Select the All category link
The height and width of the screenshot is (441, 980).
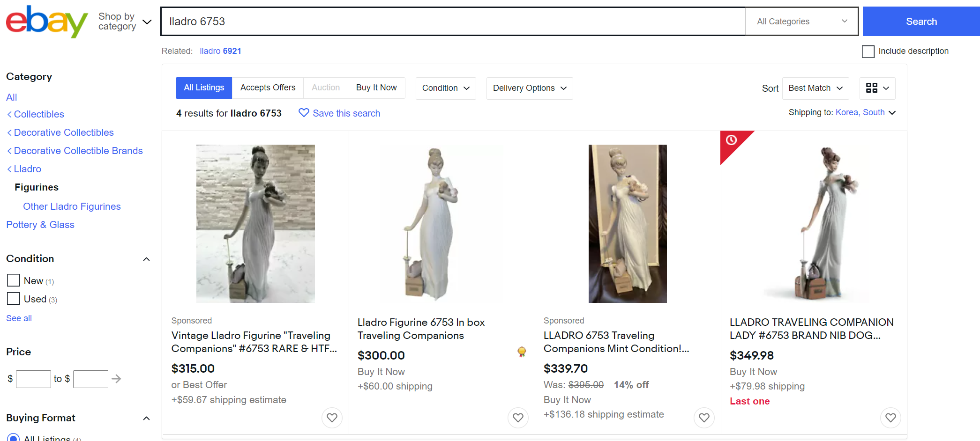coord(12,97)
